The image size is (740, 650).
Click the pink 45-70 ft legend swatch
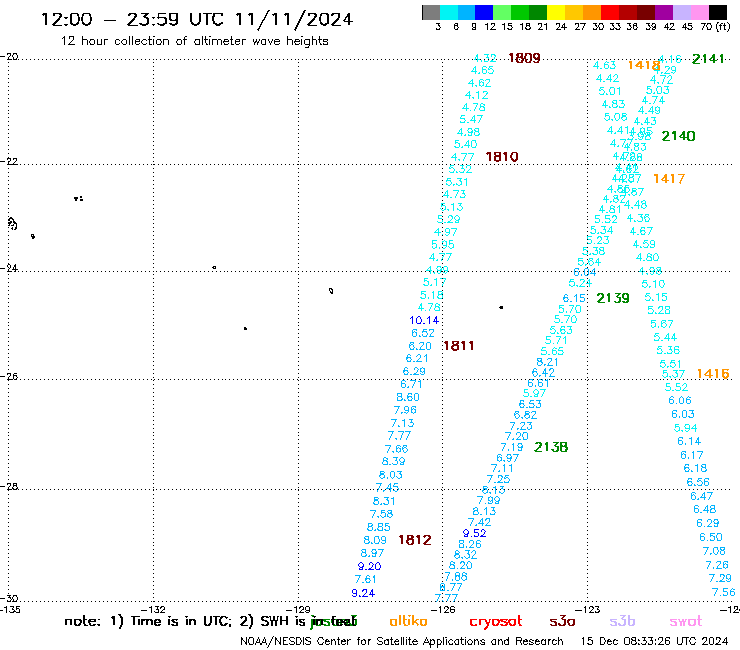699,12
